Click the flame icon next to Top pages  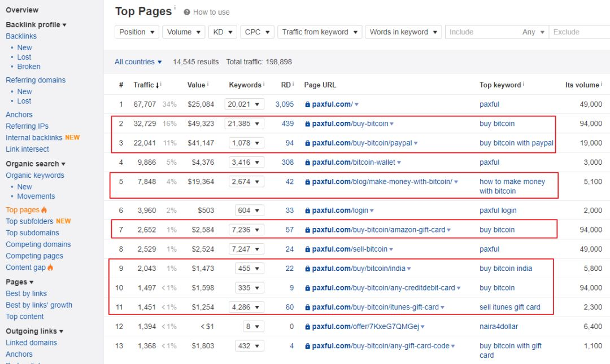pyautogui.click(x=44, y=210)
